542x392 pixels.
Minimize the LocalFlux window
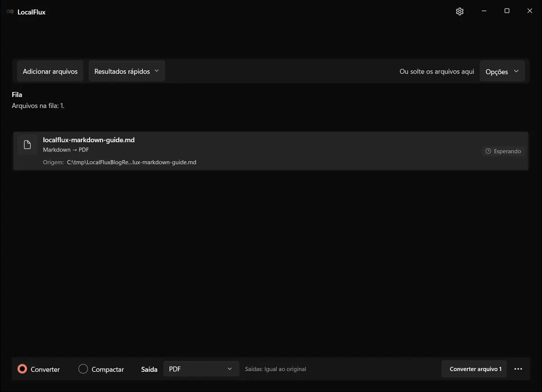click(484, 11)
